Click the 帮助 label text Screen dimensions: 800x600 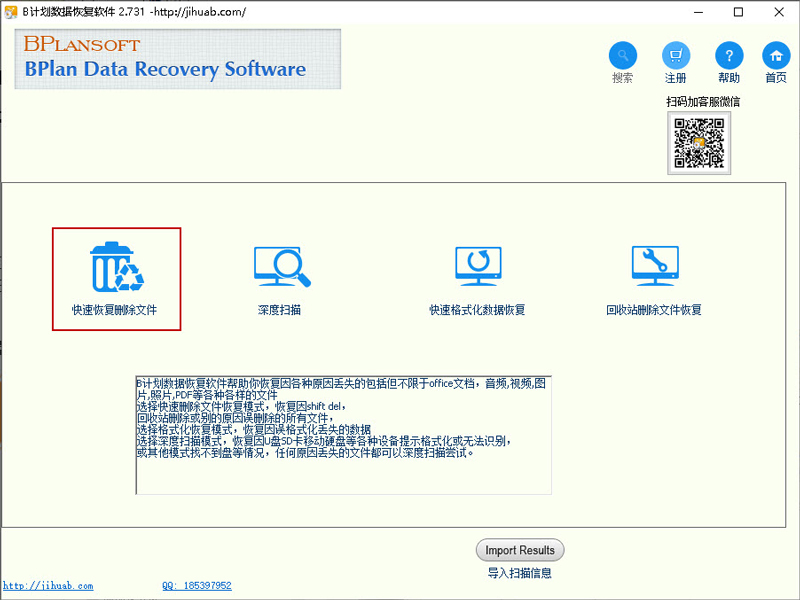tap(729, 78)
